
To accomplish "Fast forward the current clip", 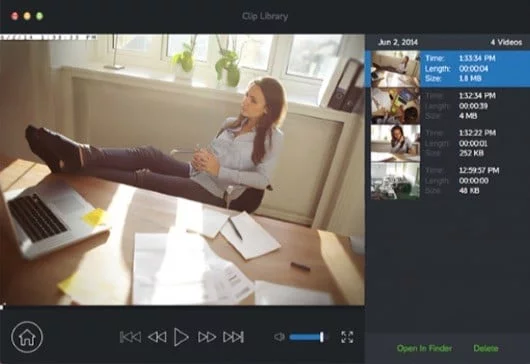I will [207, 337].
